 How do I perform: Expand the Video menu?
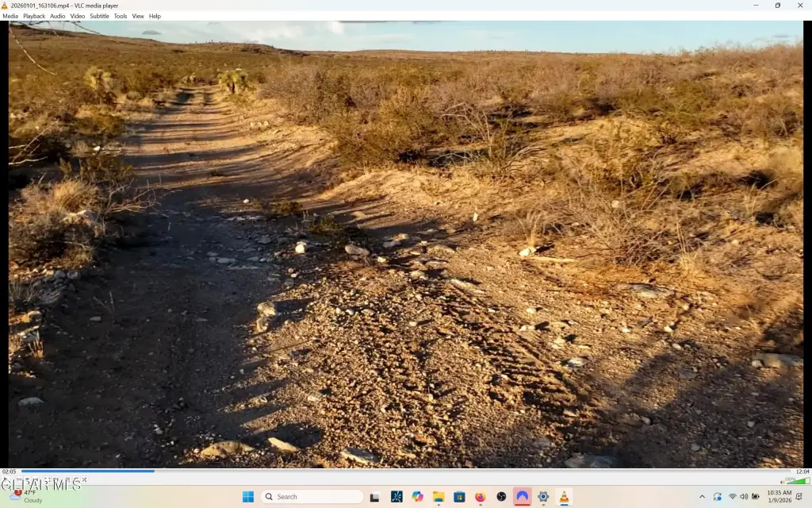tap(78, 16)
